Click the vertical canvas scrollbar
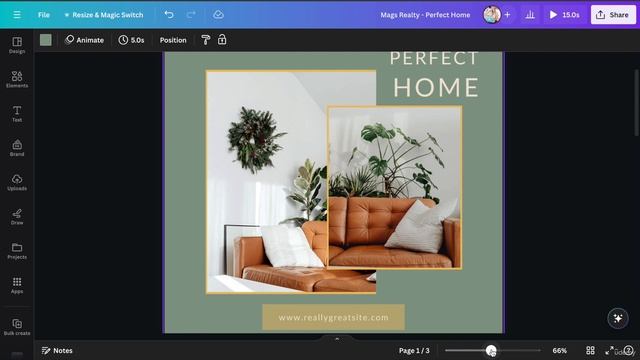Viewport: 640px width, 360px height. click(x=636, y=103)
